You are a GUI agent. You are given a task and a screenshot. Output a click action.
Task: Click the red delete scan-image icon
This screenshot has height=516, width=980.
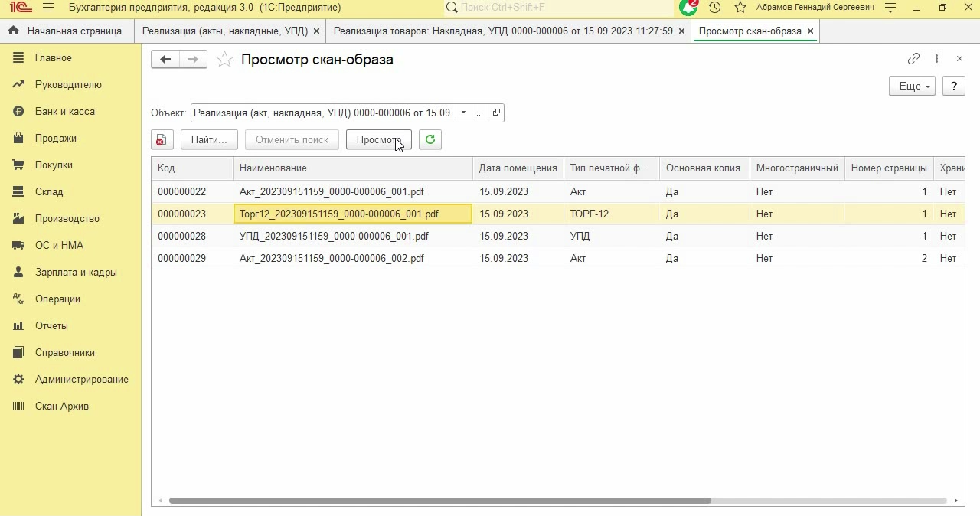click(161, 140)
